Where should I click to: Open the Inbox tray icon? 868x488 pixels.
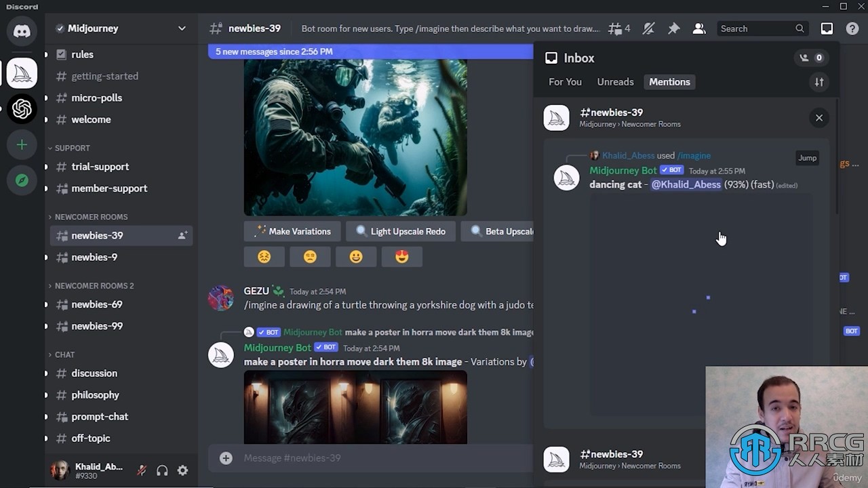point(827,28)
